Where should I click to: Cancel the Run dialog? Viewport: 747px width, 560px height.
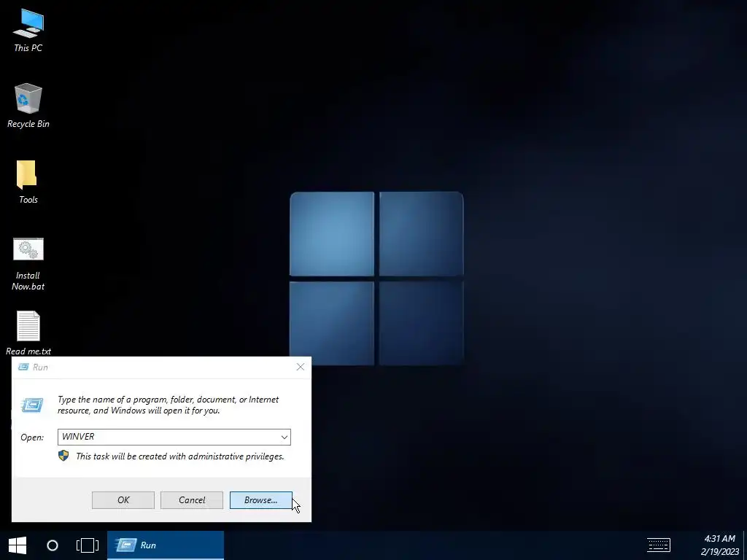click(192, 500)
